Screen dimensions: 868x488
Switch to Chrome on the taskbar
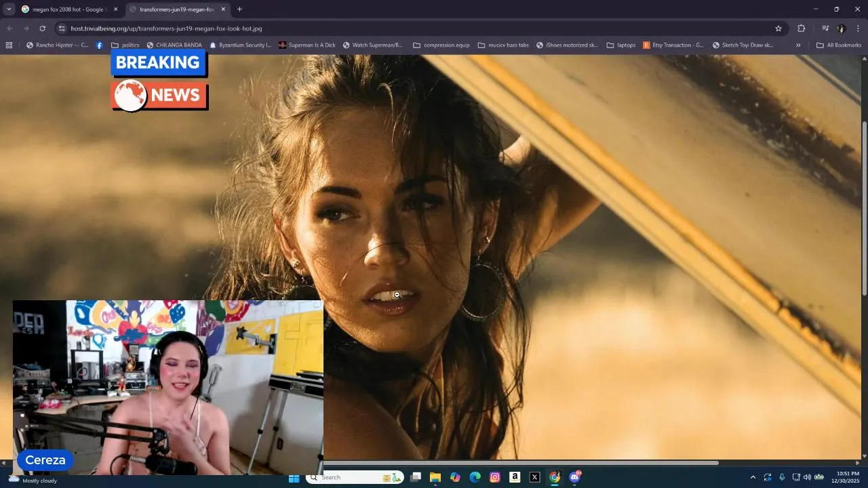point(555,478)
